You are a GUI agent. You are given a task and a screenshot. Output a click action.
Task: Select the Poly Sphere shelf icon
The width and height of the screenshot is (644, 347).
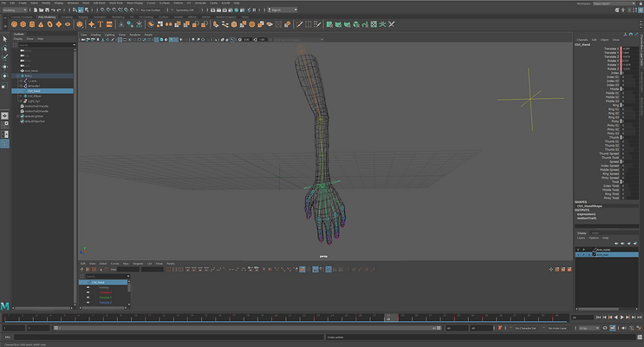[x=15, y=24]
